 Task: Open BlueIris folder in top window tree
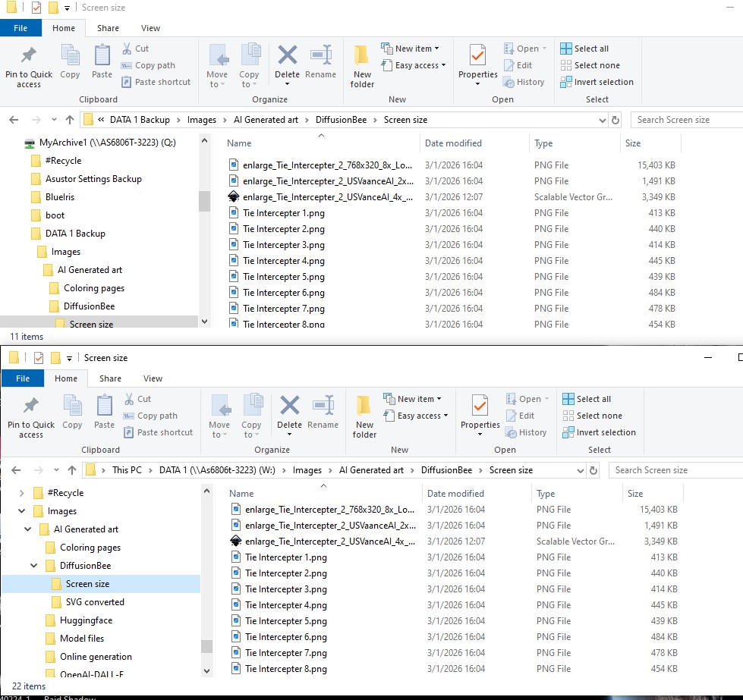pyautogui.click(x=52, y=197)
